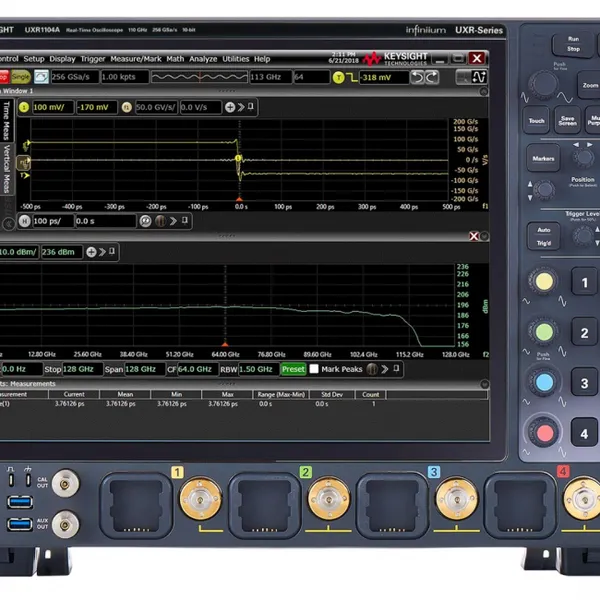The image size is (600, 600).
Task: Switch to the Vertical Meas side tab
Action: [7, 169]
